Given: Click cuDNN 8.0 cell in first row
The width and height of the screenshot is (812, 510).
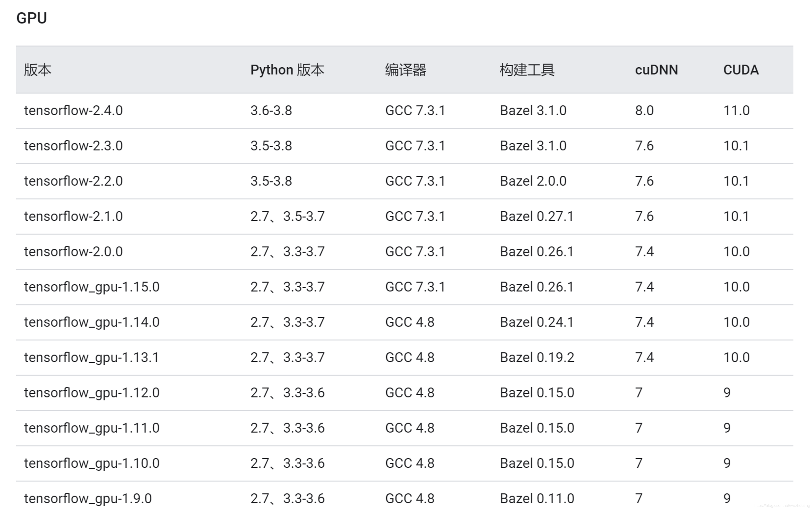Looking at the screenshot, I should (x=644, y=110).
